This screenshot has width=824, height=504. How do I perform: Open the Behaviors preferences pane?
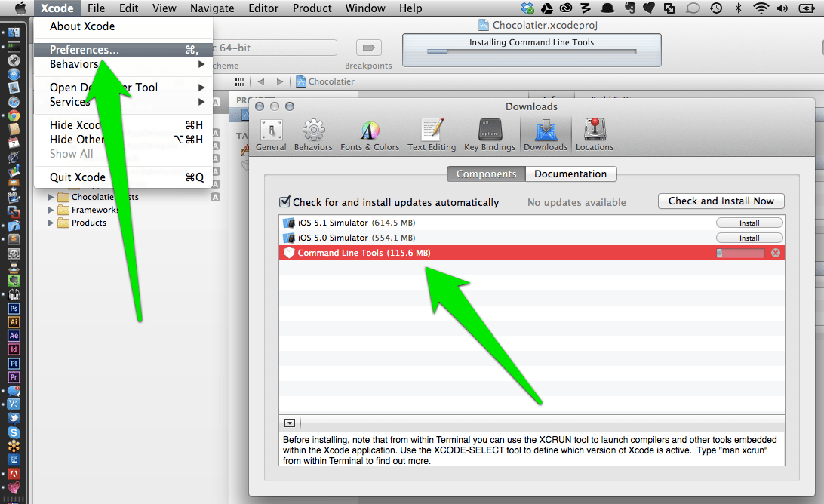click(313, 135)
